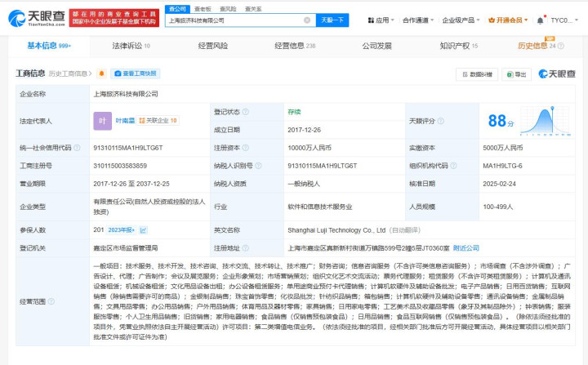Click the trend chart icon next to 2023年报

click(143, 230)
